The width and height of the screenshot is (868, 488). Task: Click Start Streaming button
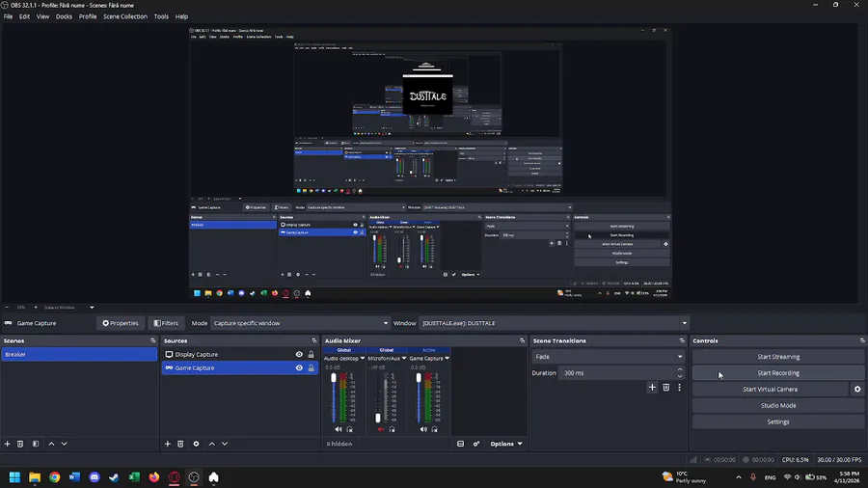[778, 357]
